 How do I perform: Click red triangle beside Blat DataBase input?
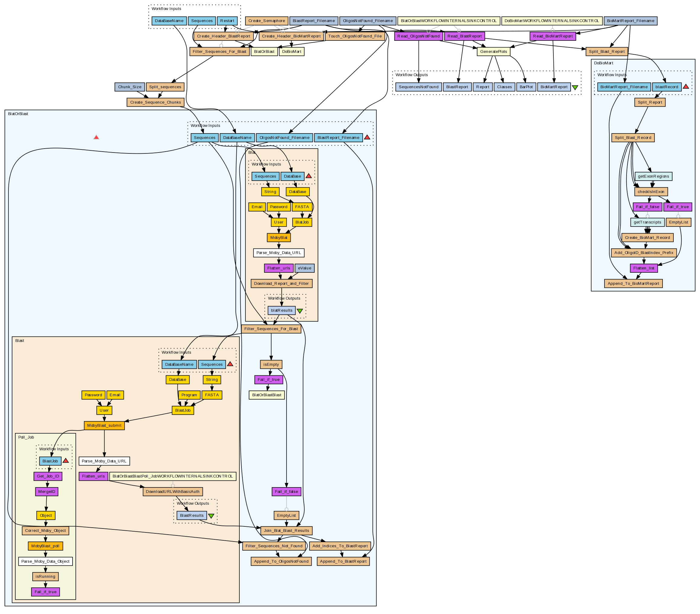tap(308, 176)
